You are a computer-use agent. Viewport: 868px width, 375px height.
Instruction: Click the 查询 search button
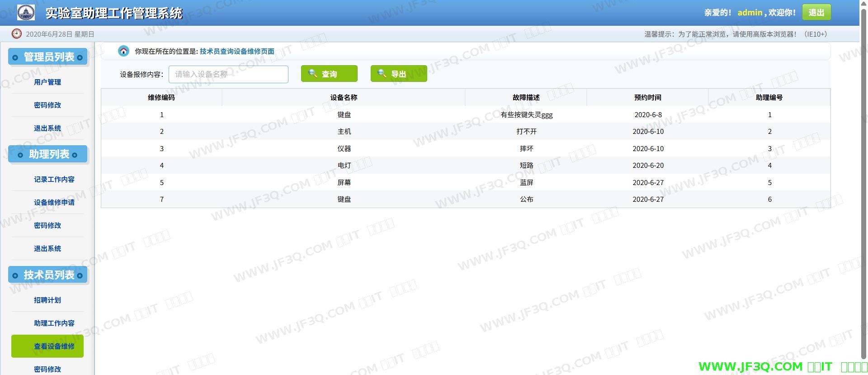329,74
